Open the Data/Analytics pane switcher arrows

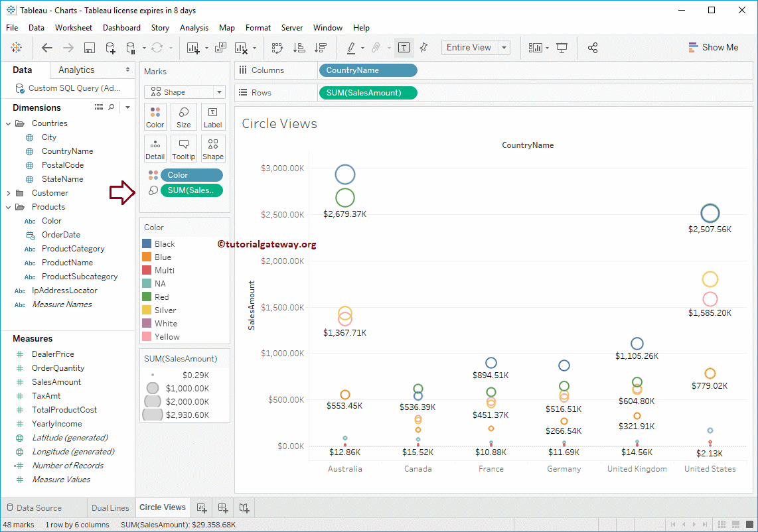pos(127,70)
